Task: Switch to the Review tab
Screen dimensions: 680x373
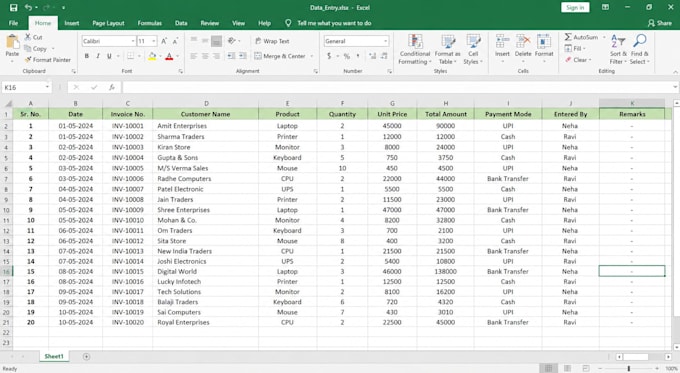Action: coord(209,23)
